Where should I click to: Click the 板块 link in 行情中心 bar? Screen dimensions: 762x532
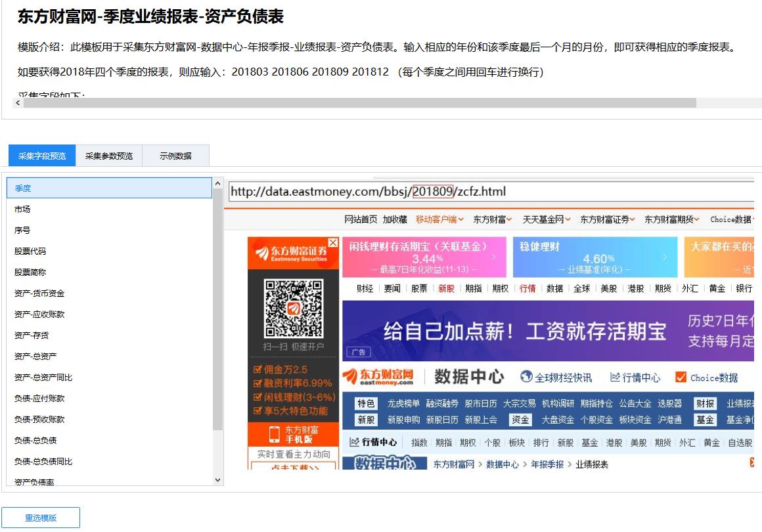[516, 443]
